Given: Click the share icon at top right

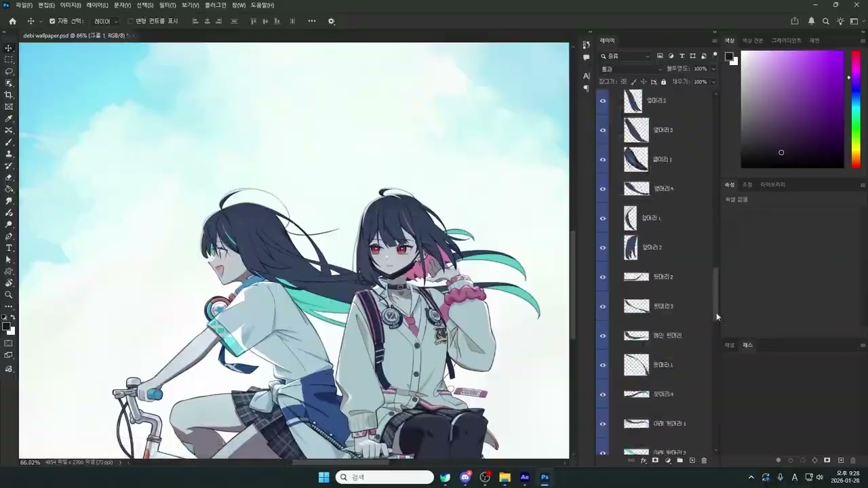Looking at the screenshot, I should coord(795,21).
